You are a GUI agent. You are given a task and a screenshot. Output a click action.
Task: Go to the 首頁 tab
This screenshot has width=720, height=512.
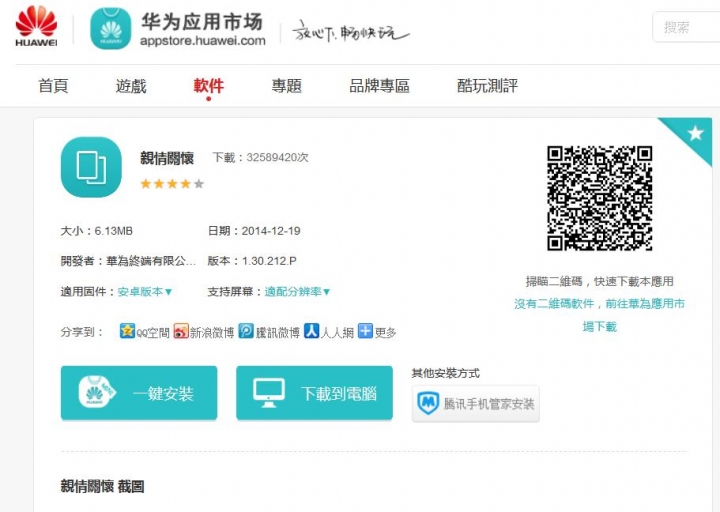pyautogui.click(x=53, y=86)
